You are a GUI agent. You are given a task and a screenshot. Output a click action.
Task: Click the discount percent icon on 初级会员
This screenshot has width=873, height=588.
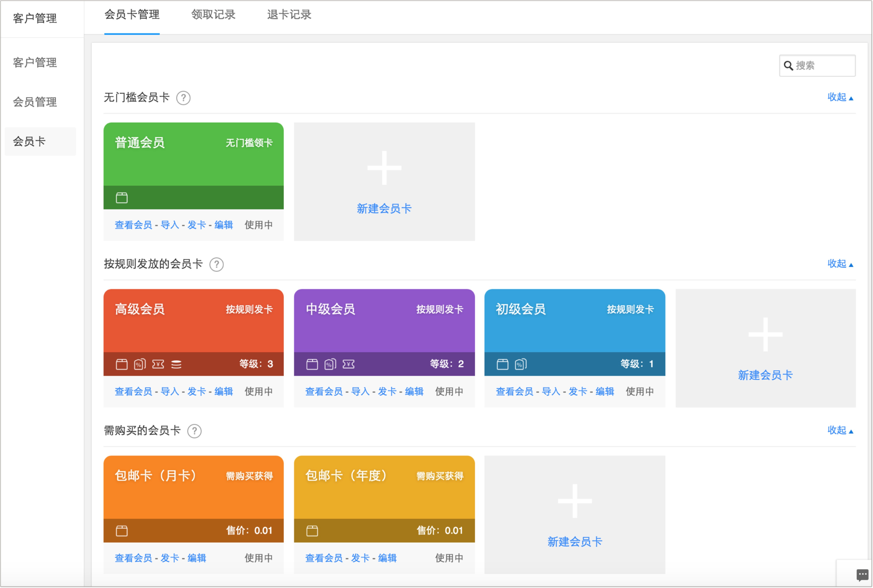tap(521, 364)
